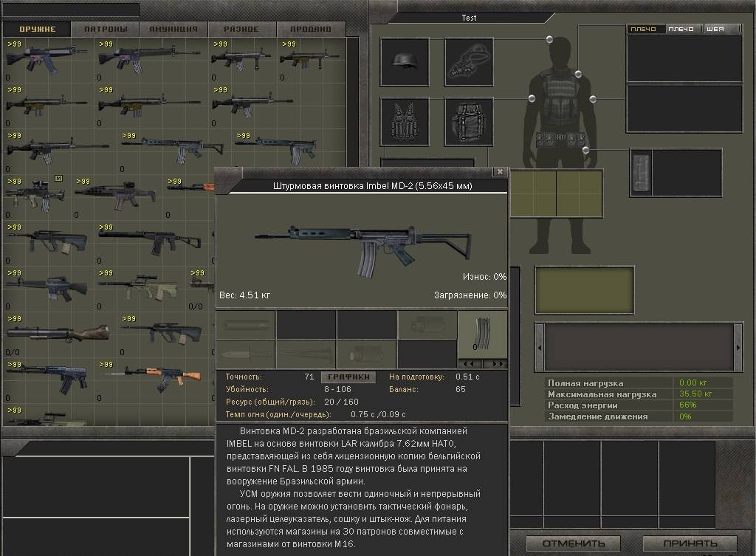
Task: Click the bipod attachment slot
Action: coord(306,354)
